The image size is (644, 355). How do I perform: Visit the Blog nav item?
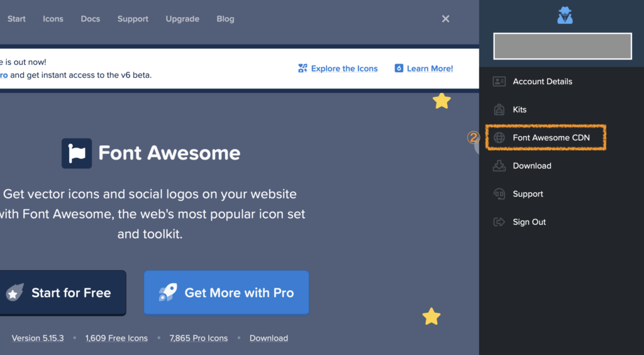pyautogui.click(x=226, y=19)
